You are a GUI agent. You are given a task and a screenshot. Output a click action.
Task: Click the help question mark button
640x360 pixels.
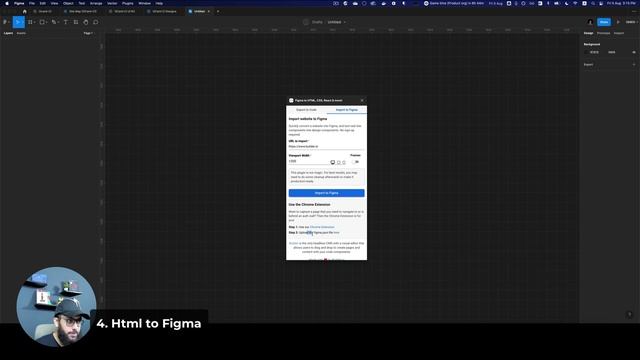(630, 314)
